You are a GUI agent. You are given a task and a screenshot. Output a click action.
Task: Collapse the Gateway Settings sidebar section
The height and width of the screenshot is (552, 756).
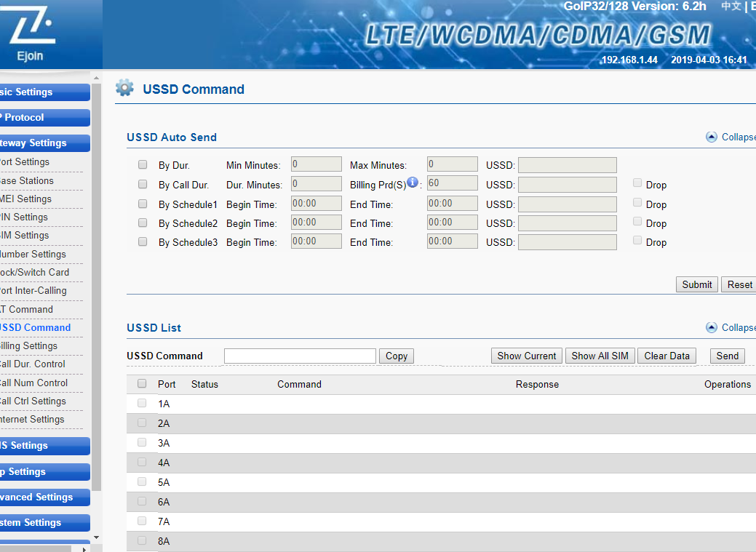pyautogui.click(x=44, y=143)
